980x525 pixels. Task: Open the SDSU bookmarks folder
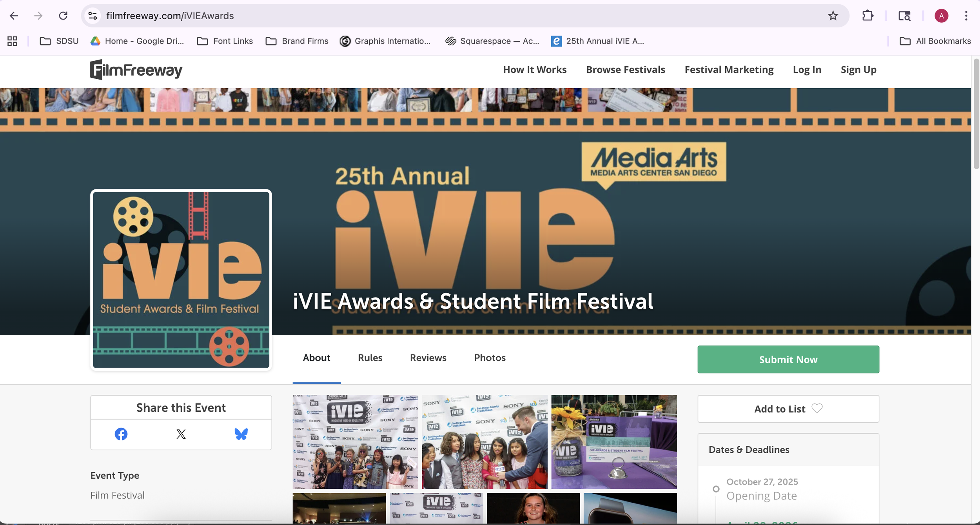point(59,41)
